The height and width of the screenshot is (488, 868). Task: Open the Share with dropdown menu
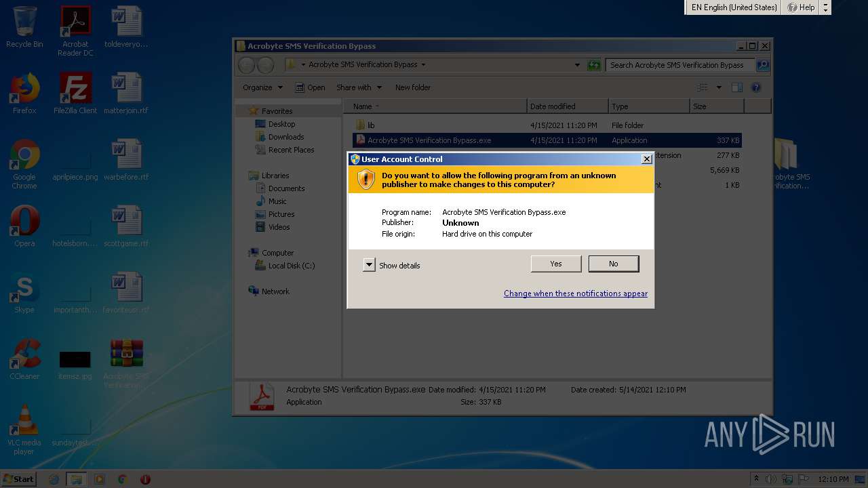pos(359,87)
